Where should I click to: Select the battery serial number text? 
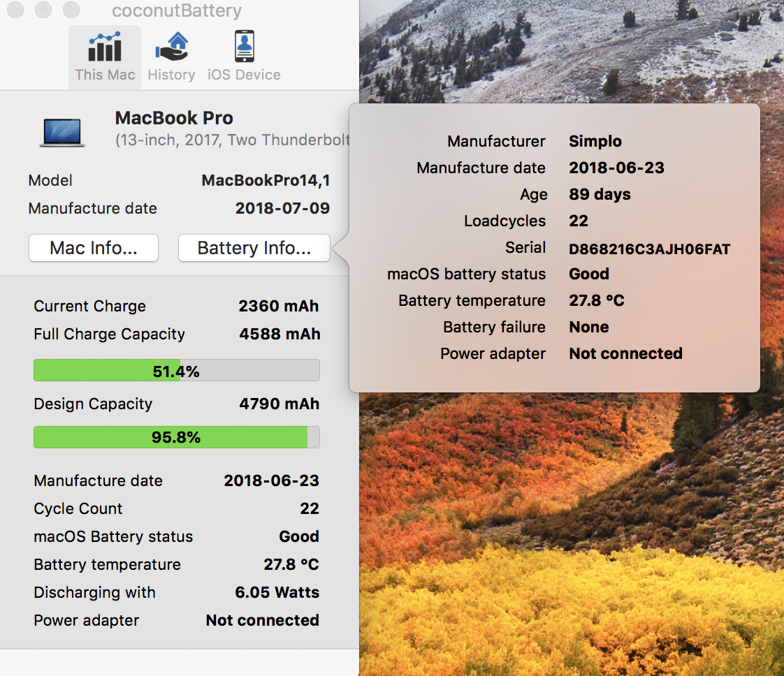click(649, 249)
